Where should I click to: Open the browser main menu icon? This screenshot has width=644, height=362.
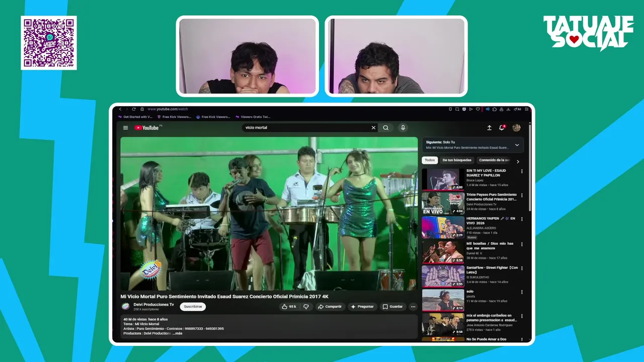(526, 109)
